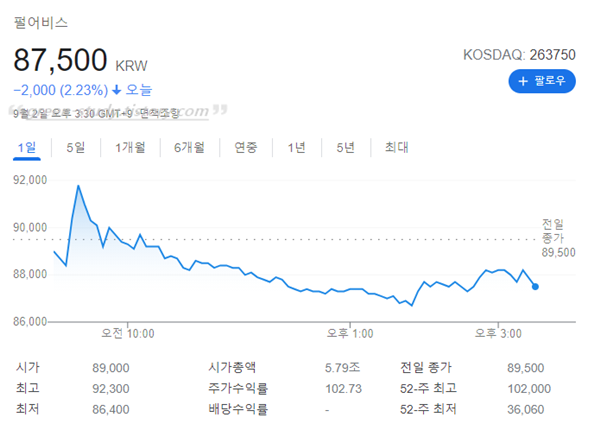Select the 최대 maximum range tab
600x442 pixels.
[x=397, y=147]
